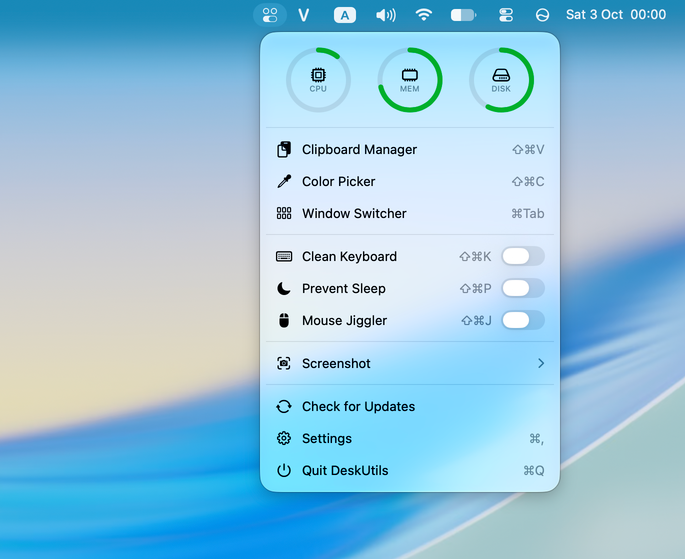Select Quit DeskUtils
This screenshot has height=559, width=685.
click(x=410, y=470)
